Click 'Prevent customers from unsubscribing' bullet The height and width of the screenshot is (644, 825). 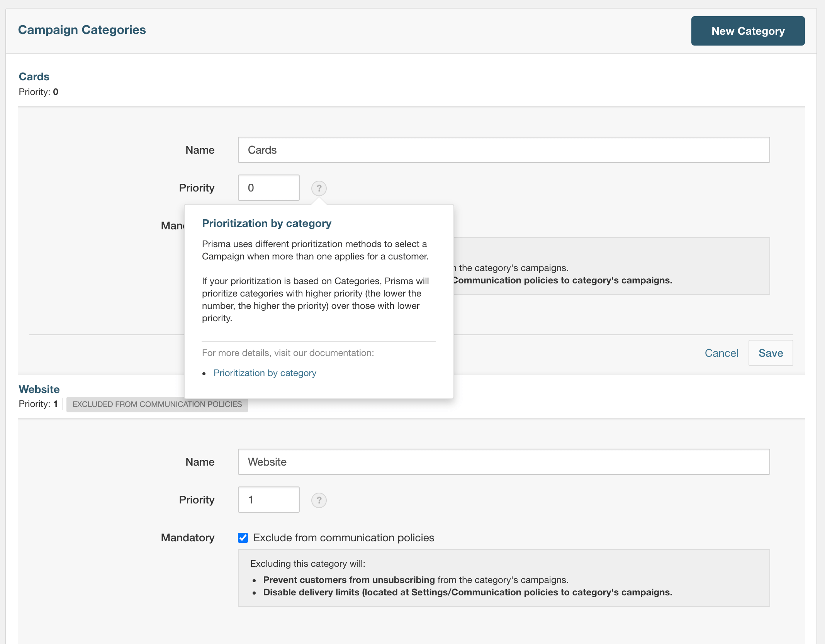pyautogui.click(x=349, y=580)
